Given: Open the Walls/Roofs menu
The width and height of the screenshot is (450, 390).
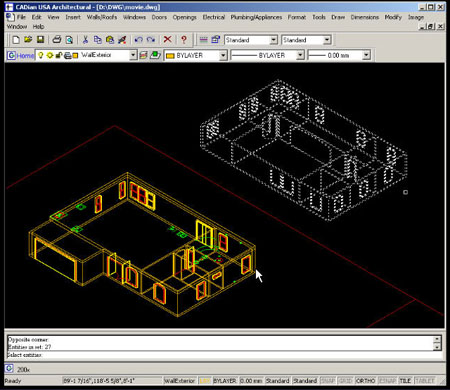Looking at the screenshot, I should coord(102,17).
